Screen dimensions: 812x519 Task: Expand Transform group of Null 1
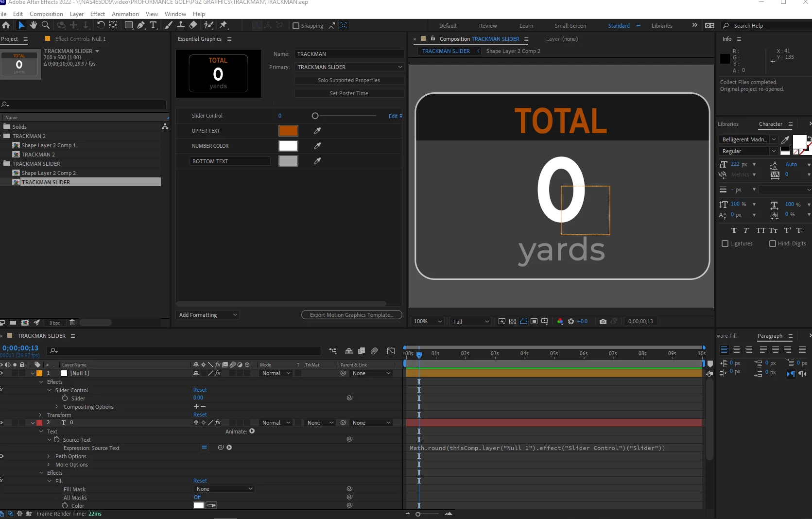coord(41,415)
